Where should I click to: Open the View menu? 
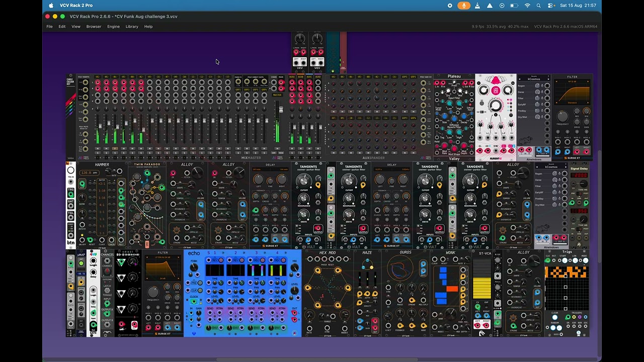point(76,27)
